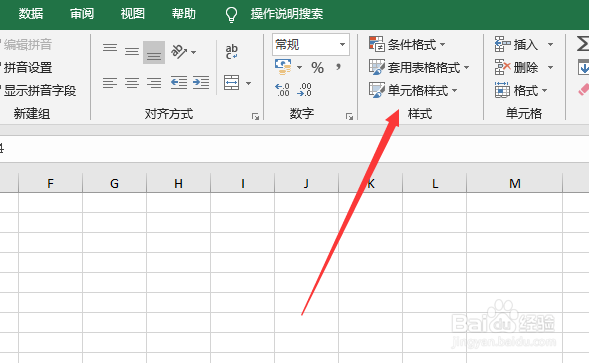Viewport: 589px width, 363px height.
Task: Open the 条件格式 dropdown
Action: pos(407,45)
